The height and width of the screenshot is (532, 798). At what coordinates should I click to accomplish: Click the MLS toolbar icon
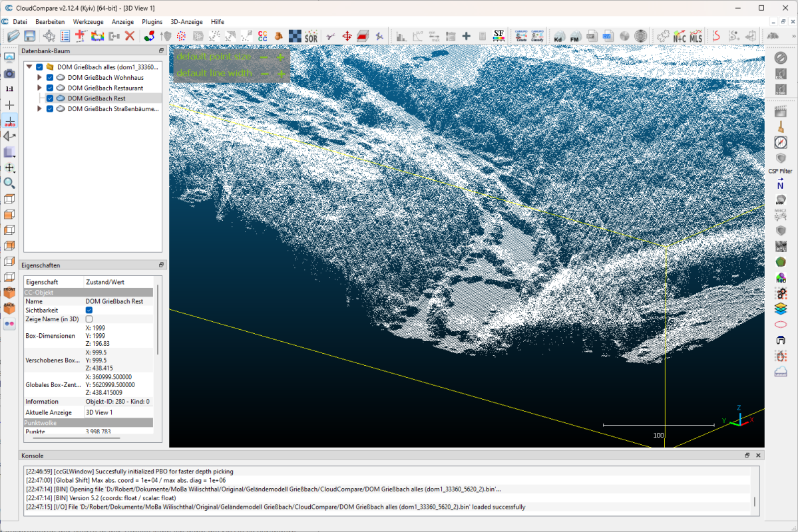(x=696, y=36)
